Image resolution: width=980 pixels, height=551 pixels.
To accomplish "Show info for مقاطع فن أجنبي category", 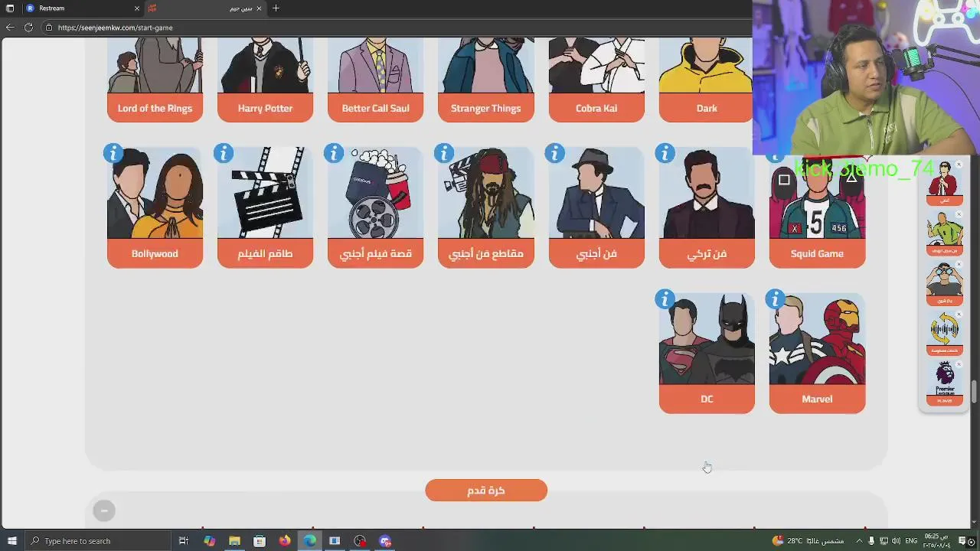I will (444, 154).
